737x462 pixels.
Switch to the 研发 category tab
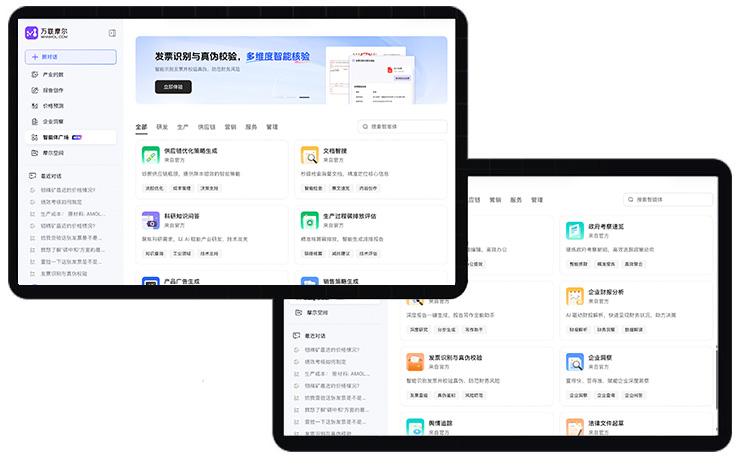162,127
